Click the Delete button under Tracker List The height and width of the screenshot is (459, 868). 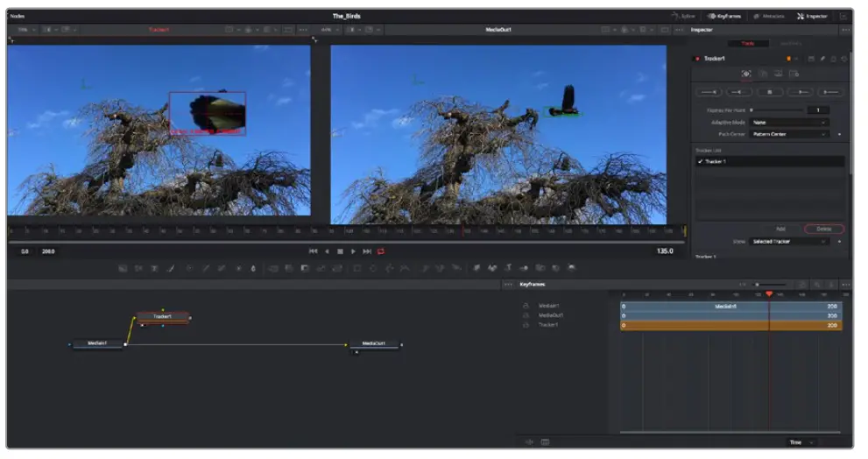pos(823,229)
